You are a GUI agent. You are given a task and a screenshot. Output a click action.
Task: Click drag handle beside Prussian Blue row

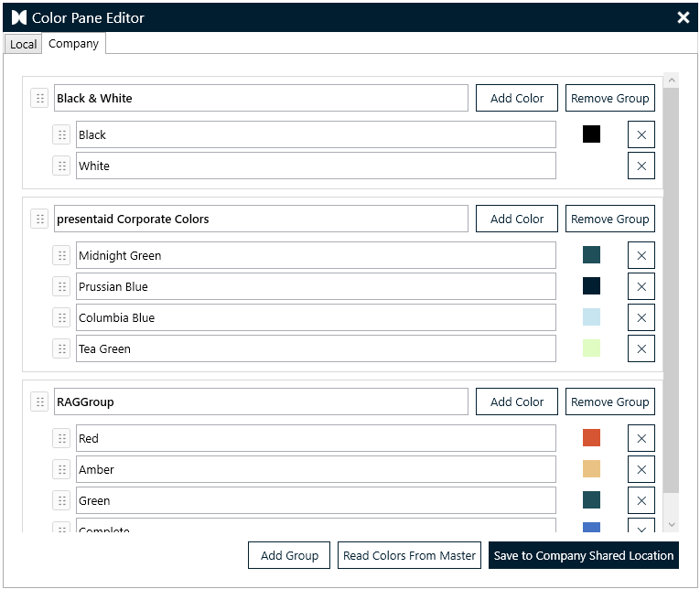pyautogui.click(x=61, y=286)
